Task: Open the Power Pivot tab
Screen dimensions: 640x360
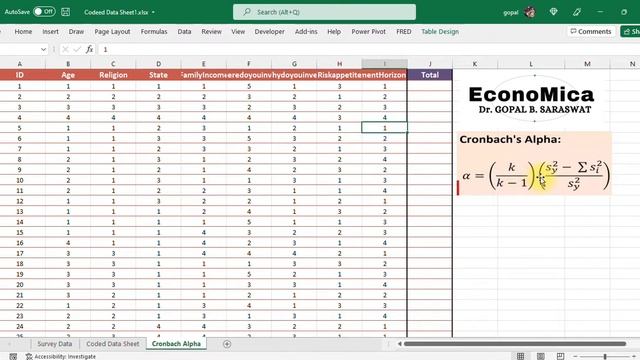Action: (369, 31)
